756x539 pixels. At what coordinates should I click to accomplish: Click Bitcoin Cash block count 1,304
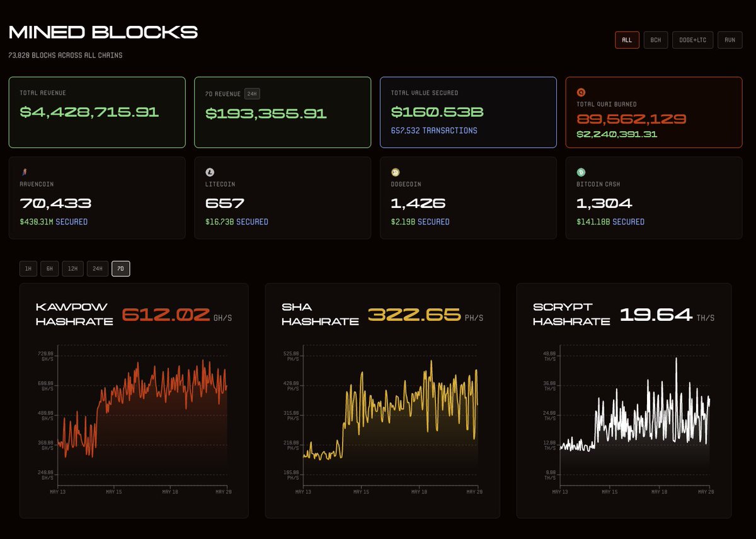coord(605,204)
